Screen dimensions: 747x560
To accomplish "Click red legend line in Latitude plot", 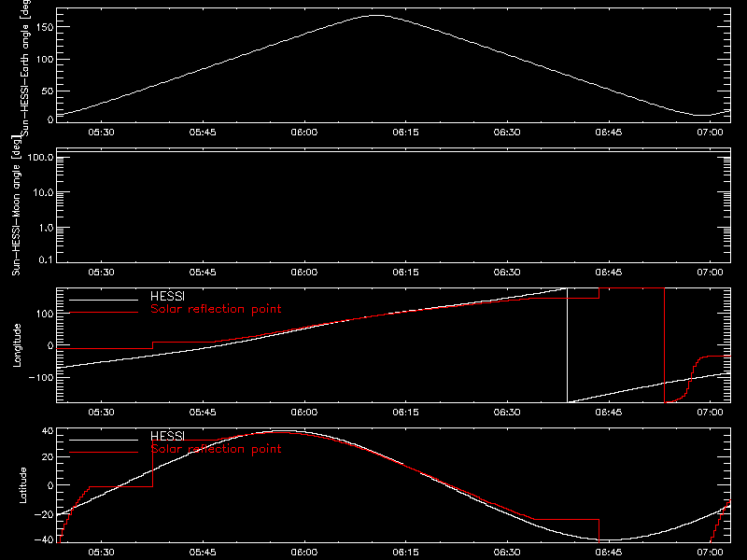I will 104,453.
